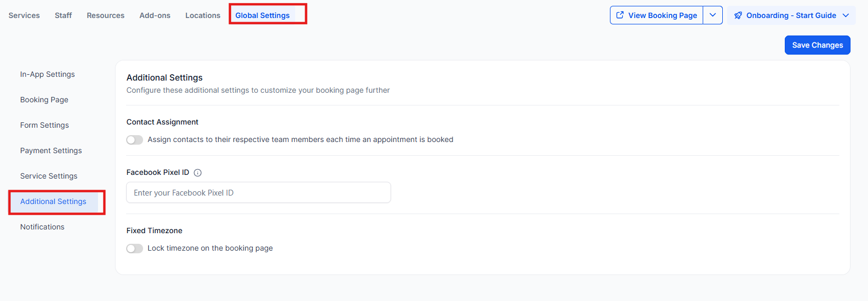Click the View Booking Page button

(x=662, y=15)
